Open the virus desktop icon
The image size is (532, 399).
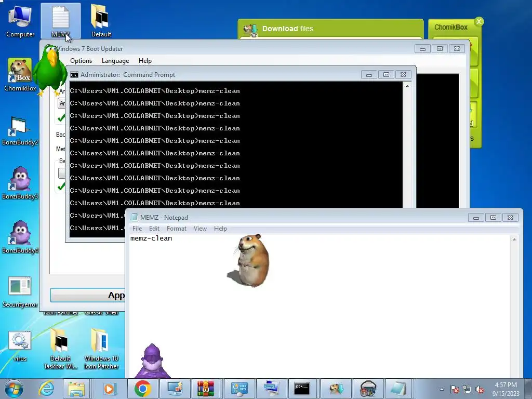point(20,346)
